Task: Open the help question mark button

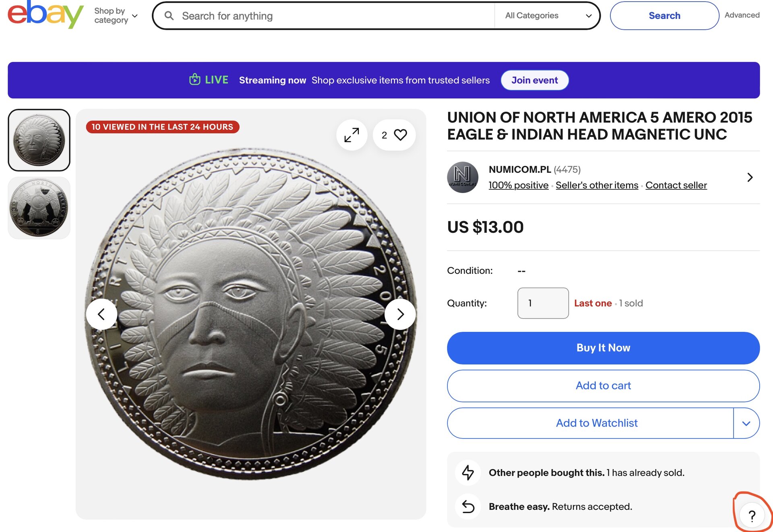Action: 752,515
